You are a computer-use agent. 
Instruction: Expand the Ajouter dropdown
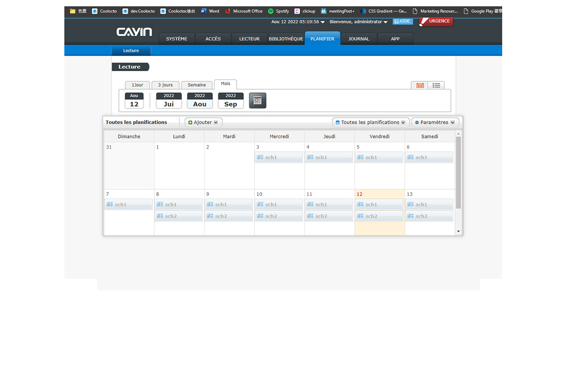tap(203, 122)
